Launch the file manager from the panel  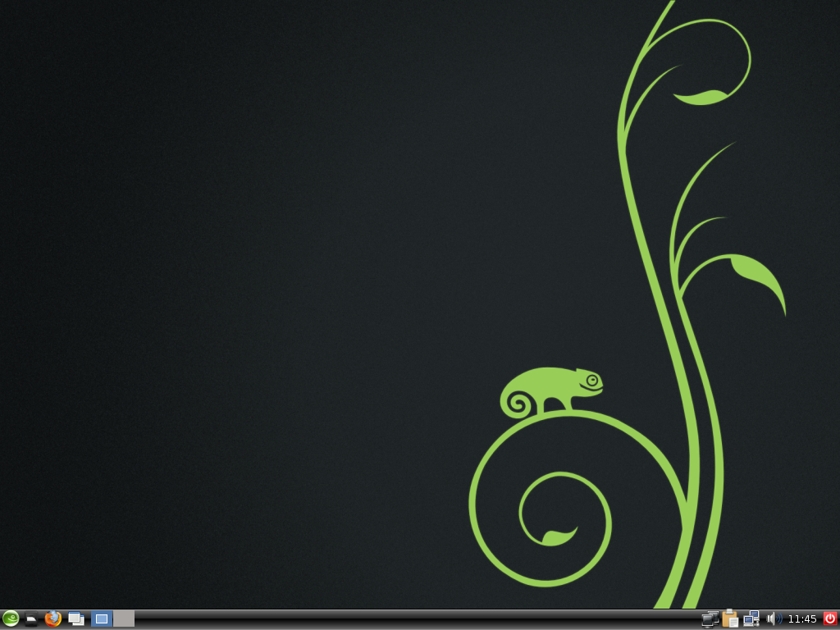pos(32,619)
